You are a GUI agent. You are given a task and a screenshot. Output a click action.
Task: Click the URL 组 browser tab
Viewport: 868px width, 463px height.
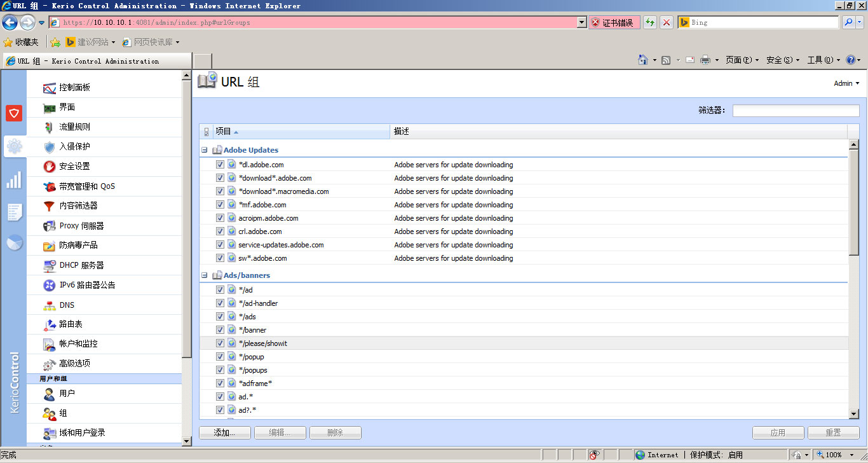click(97, 61)
